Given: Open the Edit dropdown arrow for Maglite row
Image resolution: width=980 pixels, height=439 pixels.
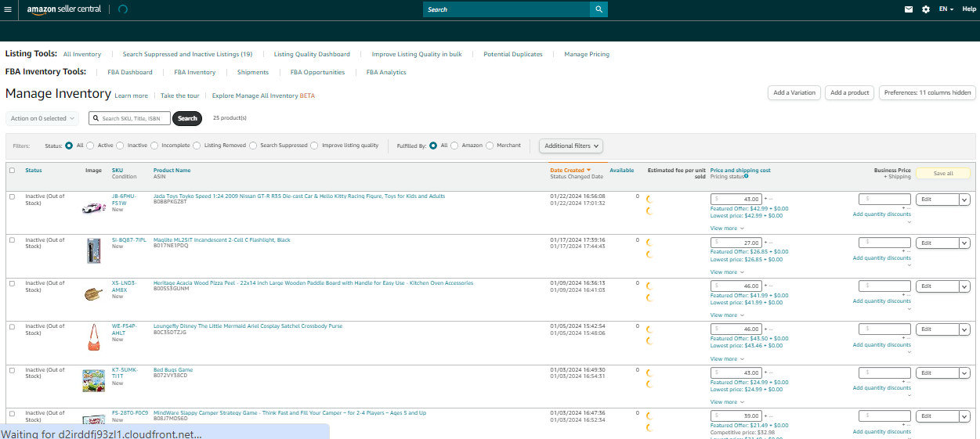Looking at the screenshot, I should [x=964, y=243].
